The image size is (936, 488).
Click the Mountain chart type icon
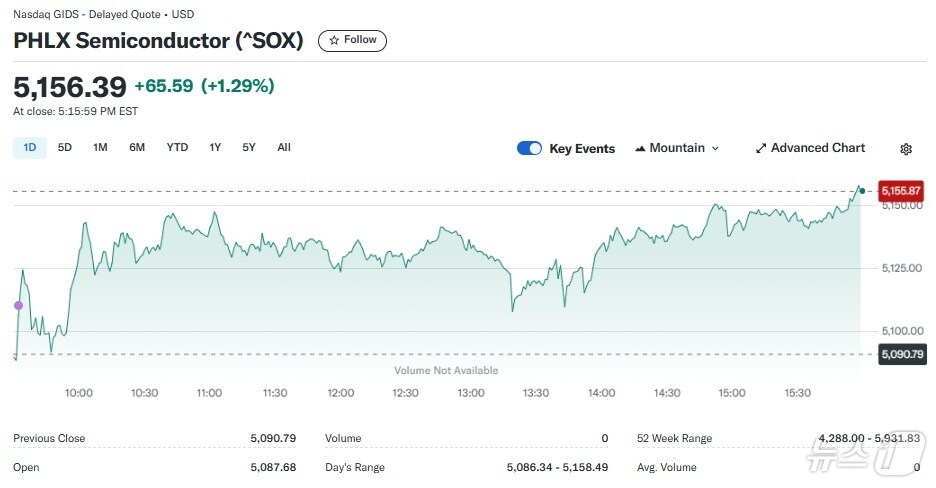coord(640,148)
